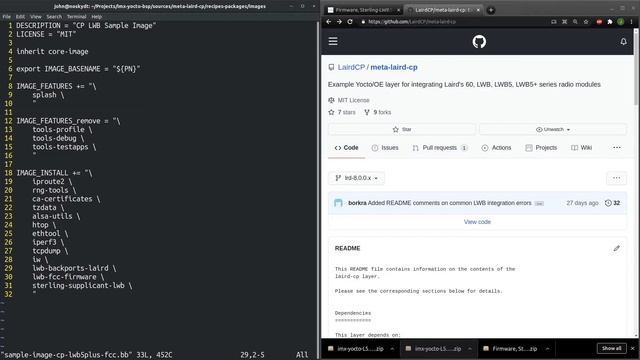The width and height of the screenshot is (640, 360).
Task: Open terminal Help menu
Action: point(97,17)
